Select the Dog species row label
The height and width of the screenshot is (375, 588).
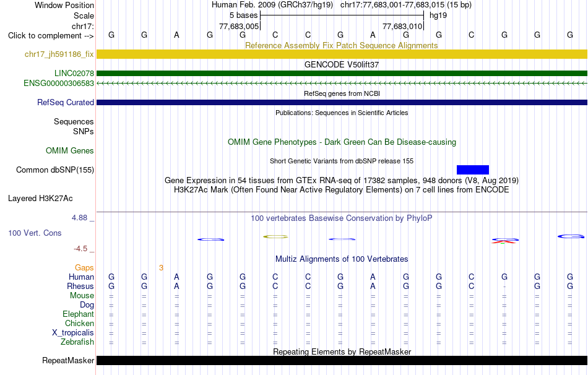[87, 305]
